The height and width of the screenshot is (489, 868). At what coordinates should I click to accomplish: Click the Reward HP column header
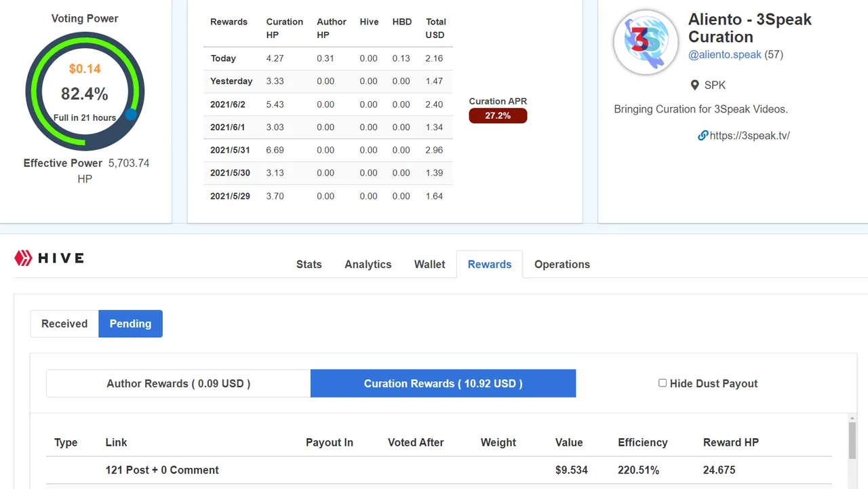pyautogui.click(x=731, y=442)
